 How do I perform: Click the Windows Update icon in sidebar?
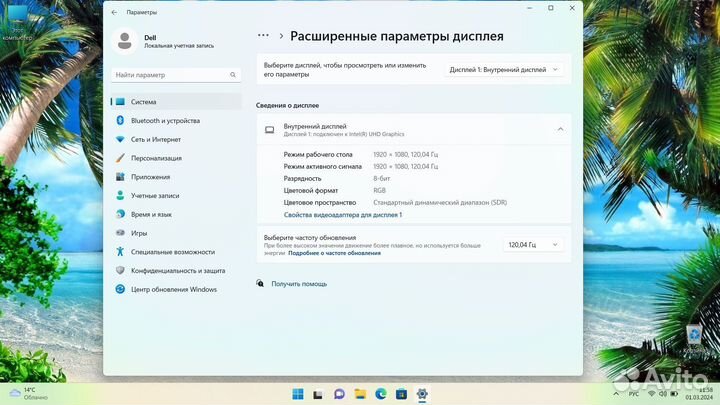(120, 289)
